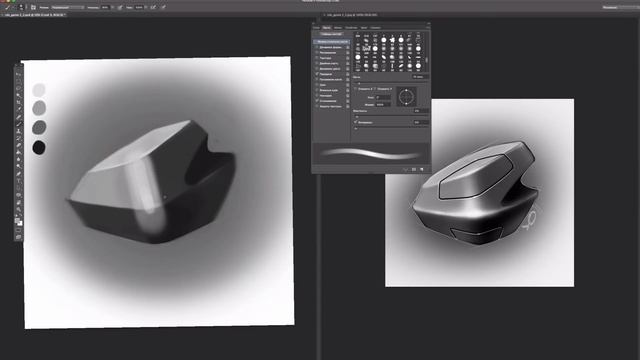Check the Flip X box

click(x=356, y=89)
